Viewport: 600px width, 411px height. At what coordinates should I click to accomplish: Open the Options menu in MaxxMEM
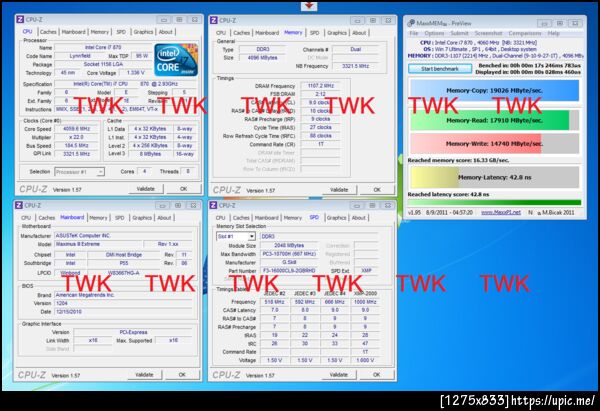pos(434,33)
